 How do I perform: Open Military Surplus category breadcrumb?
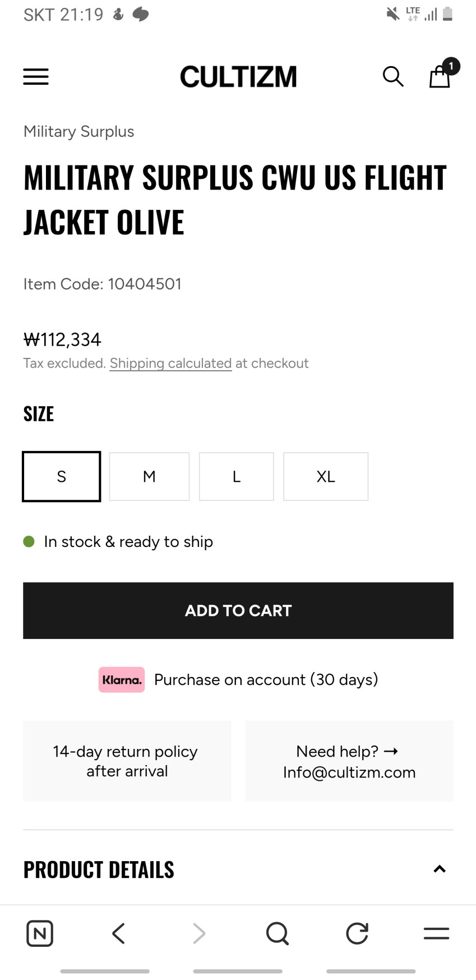(79, 131)
